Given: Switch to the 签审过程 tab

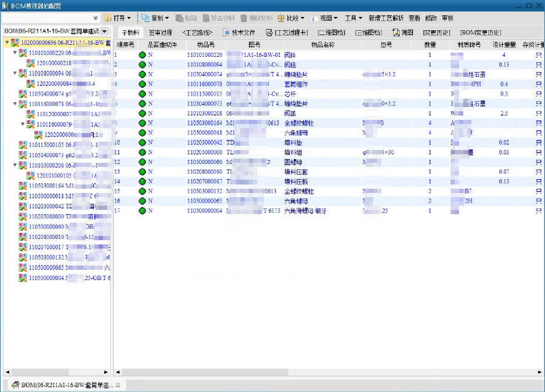Looking at the screenshot, I should 160,32.
